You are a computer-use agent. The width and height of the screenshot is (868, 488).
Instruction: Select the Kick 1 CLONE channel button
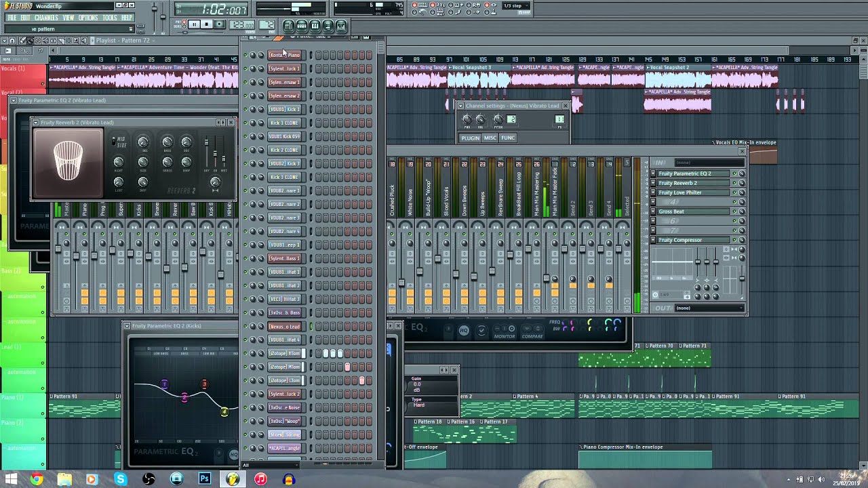(284, 123)
